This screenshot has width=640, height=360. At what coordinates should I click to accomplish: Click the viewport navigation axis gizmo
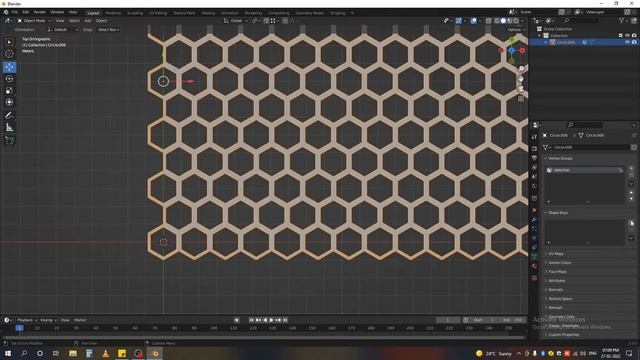[511, 50]
